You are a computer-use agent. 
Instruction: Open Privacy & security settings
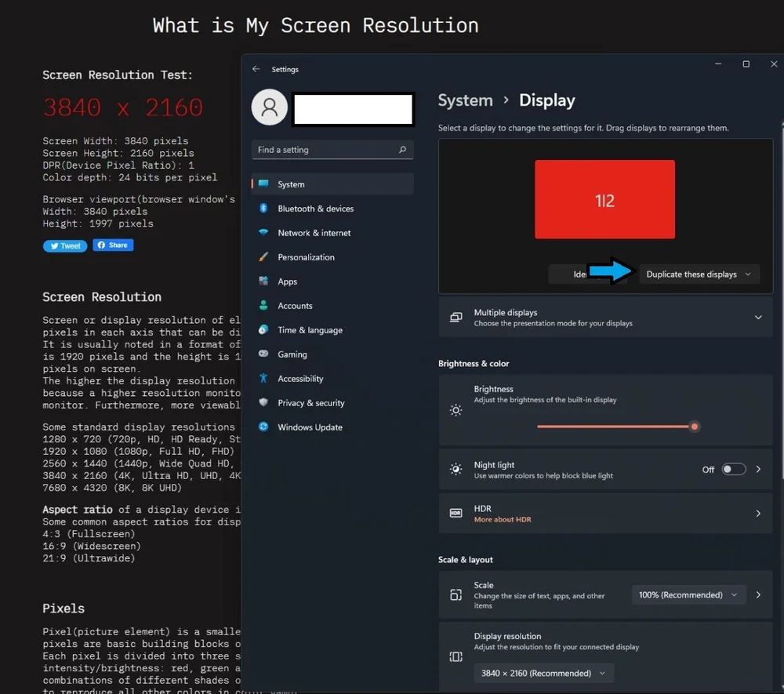(332, 402)
